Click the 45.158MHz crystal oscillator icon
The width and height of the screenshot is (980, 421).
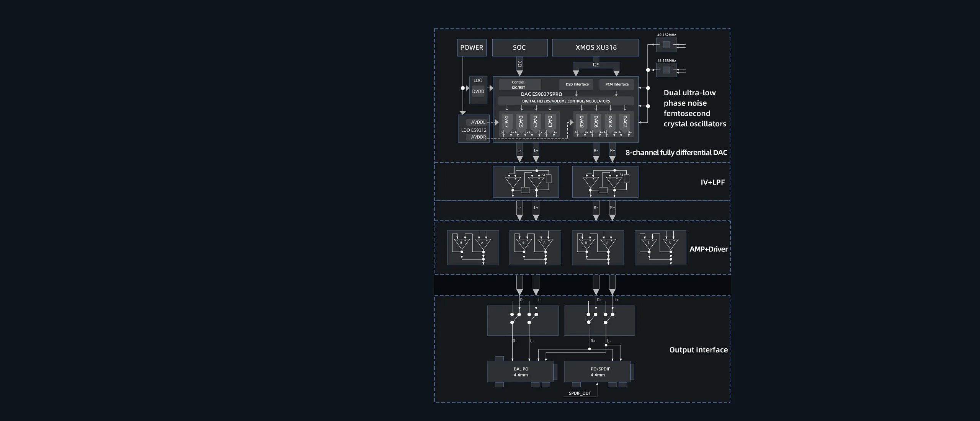pyautogui.click(x=666, y=70)
